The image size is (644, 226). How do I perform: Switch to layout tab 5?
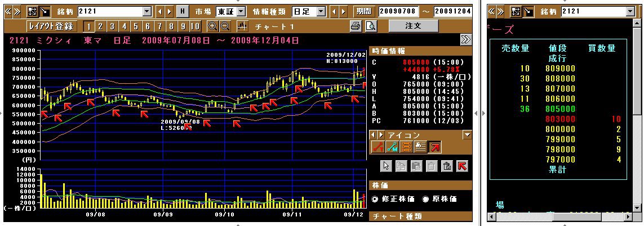(x=136, y=26)
